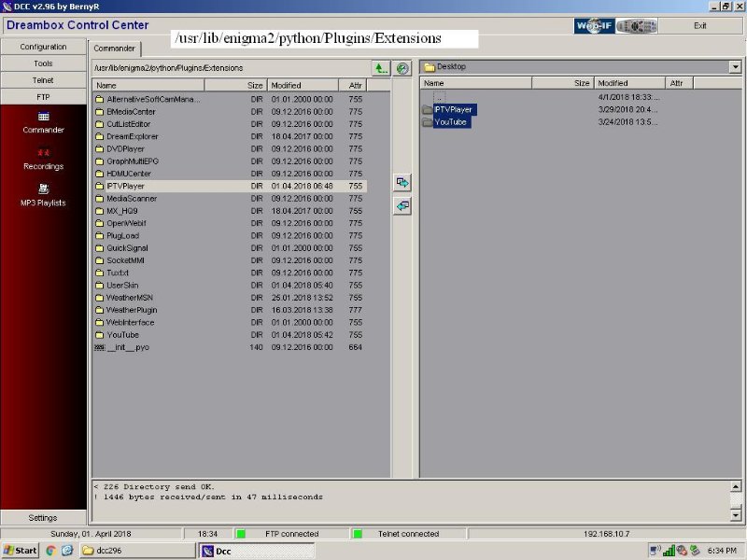Open the Configuration section
The image size is (747, 560).
pyautogui.click(x=44, y=47)
